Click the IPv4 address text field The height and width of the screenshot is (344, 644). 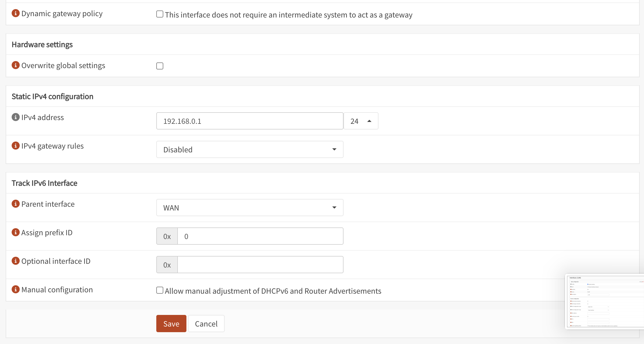[x=250, y=121]
